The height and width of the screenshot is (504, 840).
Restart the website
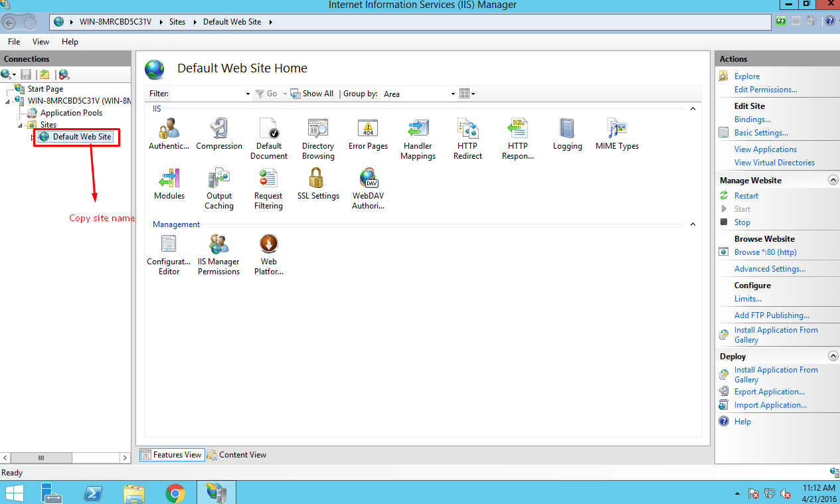746,196
